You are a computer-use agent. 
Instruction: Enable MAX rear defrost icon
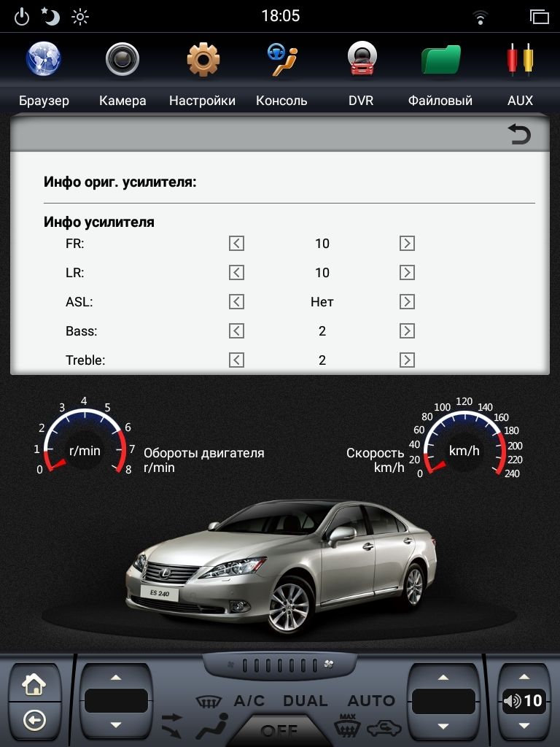click(347, 725)
